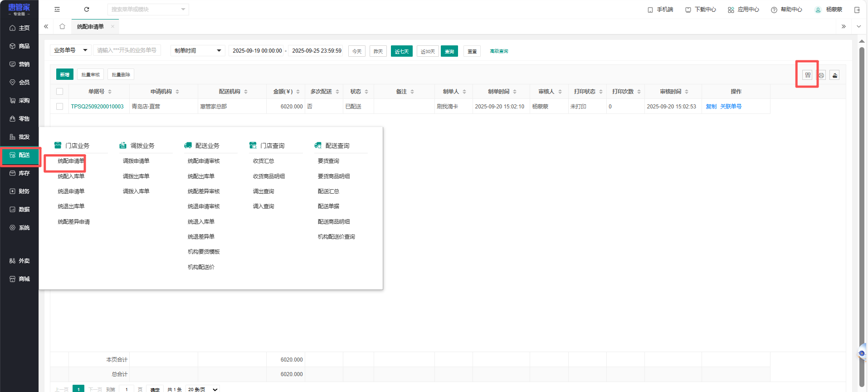Click the print icon above table

pos(821,75)
